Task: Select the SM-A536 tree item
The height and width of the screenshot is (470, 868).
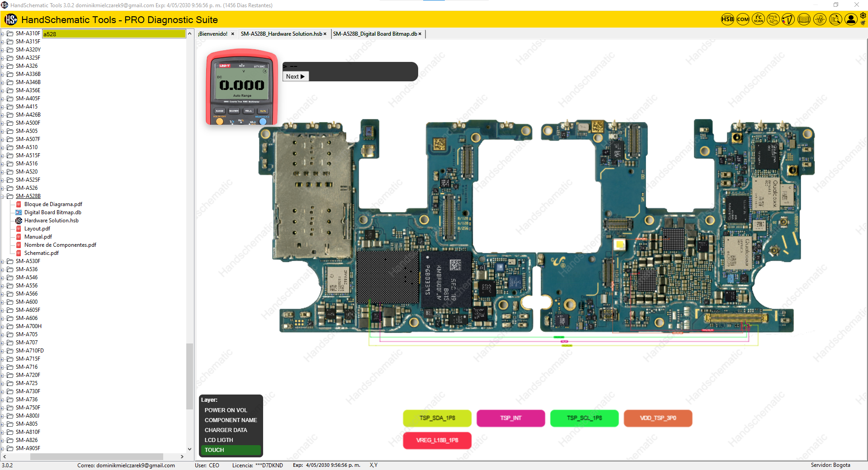Action: [27, 269]
